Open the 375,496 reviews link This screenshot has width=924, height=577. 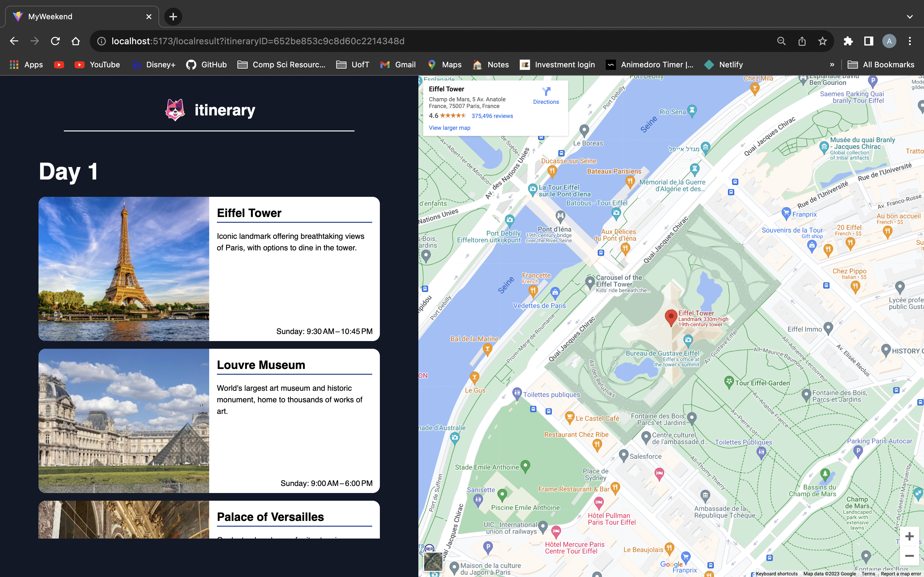(x=492, y=116)
